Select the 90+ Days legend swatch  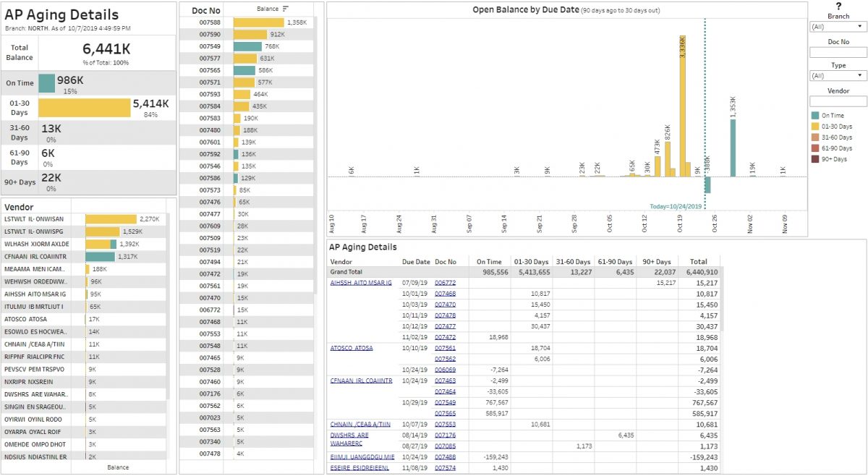815,159
